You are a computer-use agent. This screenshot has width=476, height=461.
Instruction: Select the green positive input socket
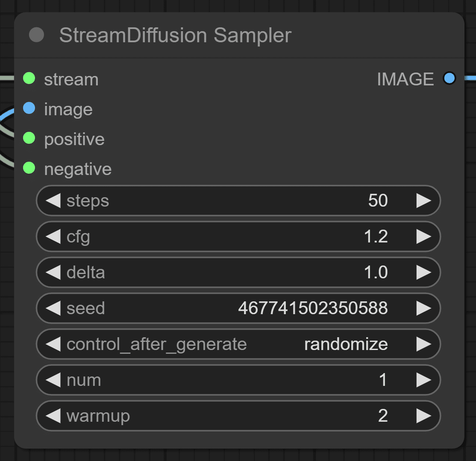click(x=29, y=138)
